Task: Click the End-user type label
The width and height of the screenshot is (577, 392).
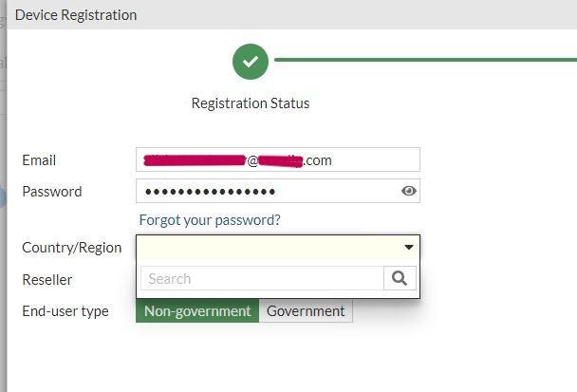Action: coord(65,311)
